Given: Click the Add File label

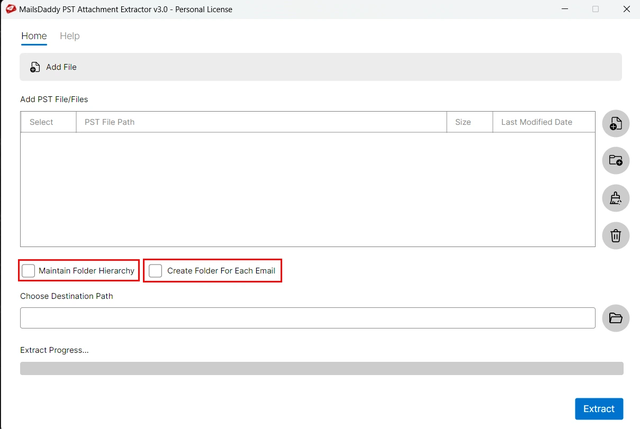Looking at the screenshot, I should (x=61, y=67).
